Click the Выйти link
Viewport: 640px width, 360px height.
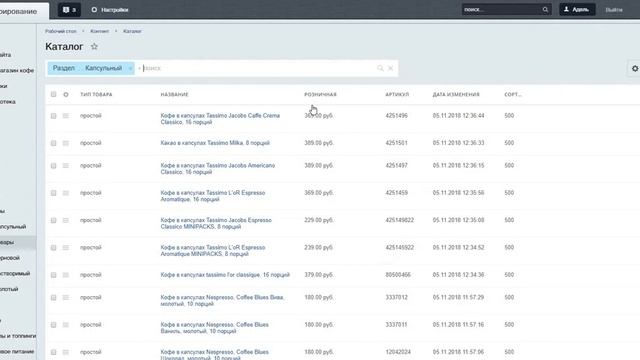614,10
